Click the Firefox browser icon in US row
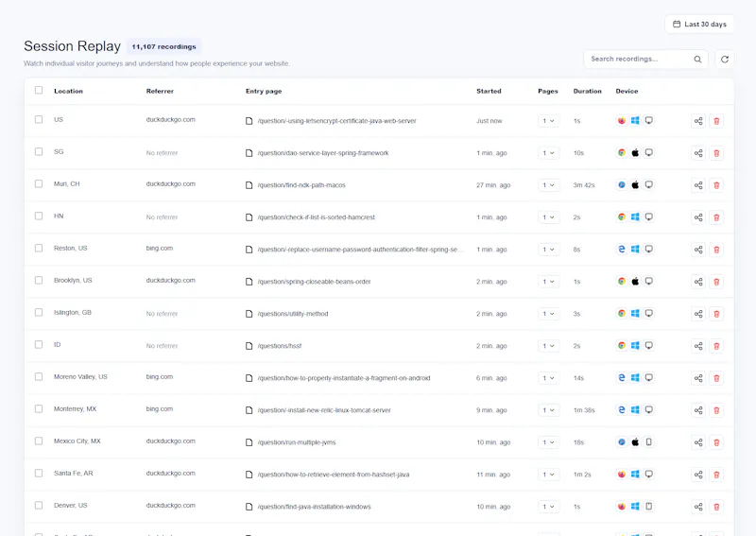756x536 pixels. coord(622,121)
